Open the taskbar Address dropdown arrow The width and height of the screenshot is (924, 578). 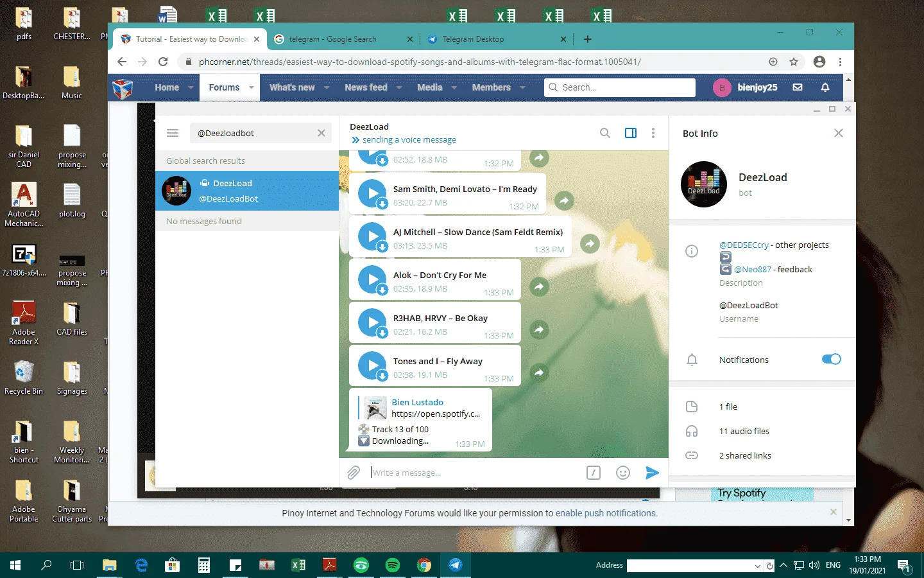tap(757, 565)
